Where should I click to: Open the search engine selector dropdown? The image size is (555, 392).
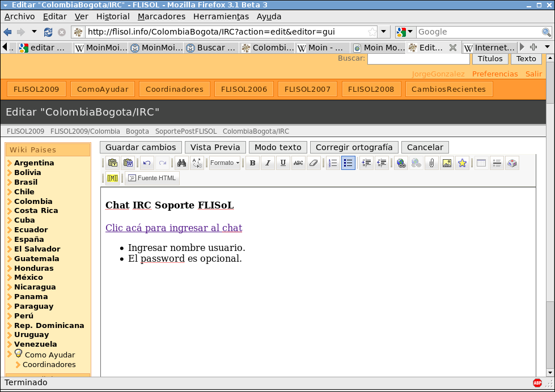(405, 32)
